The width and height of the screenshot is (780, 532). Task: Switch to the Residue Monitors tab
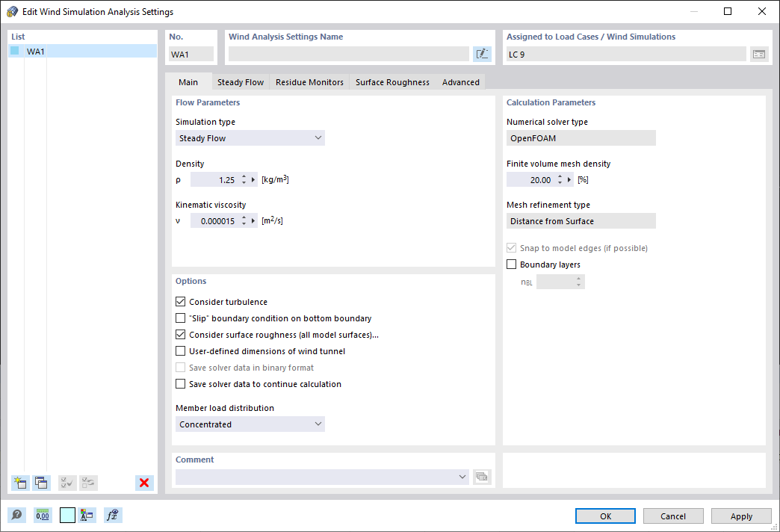pos(309,82)
